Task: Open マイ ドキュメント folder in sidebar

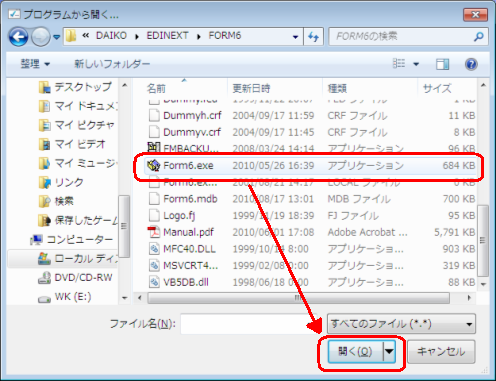Action: (x=78, y=106)
